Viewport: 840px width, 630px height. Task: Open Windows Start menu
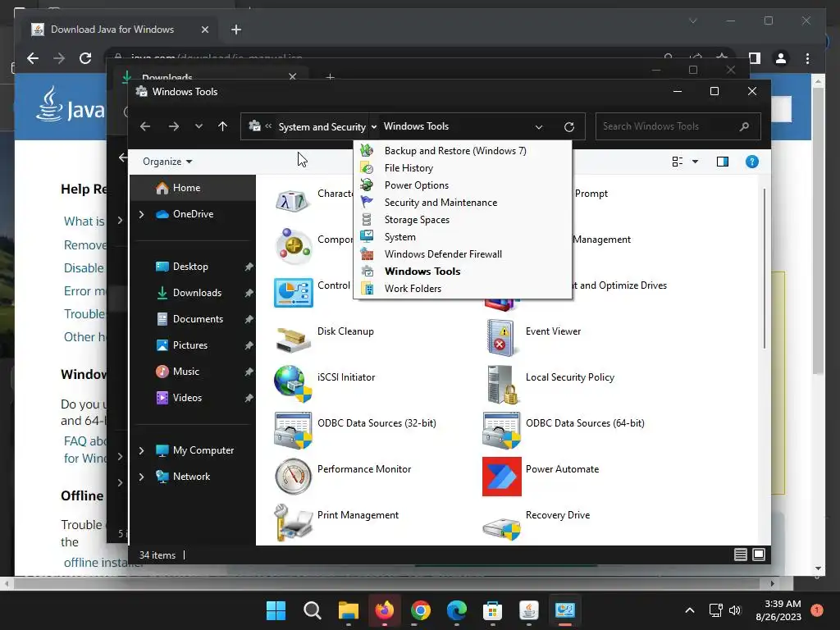coord(276,610)
